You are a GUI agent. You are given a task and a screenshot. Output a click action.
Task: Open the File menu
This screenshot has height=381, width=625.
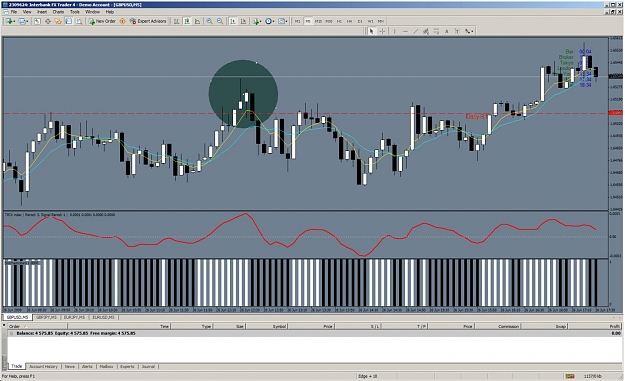click(14, 12)
